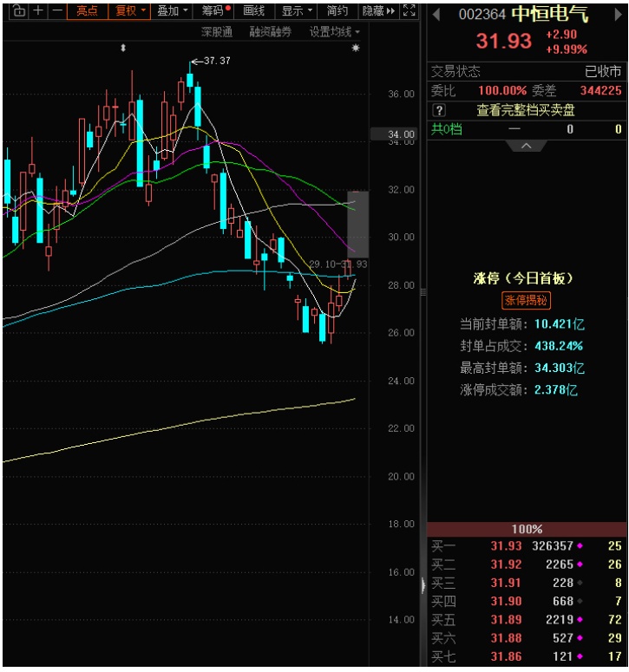
Task: Click 查看完整档买卖盘 link
Action: 525,110
